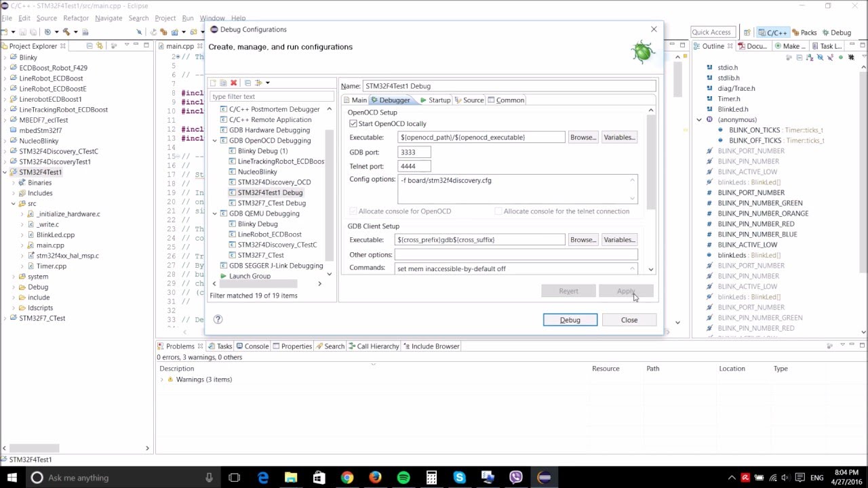Click the Build hammer icon in toolbar
Viewport: 868px width, 488px height.
[66, 32]
